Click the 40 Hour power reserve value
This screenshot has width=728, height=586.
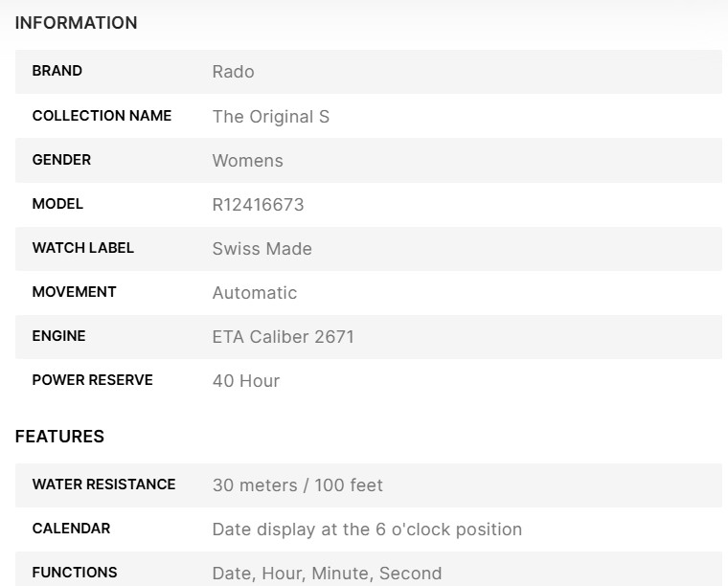245,381
